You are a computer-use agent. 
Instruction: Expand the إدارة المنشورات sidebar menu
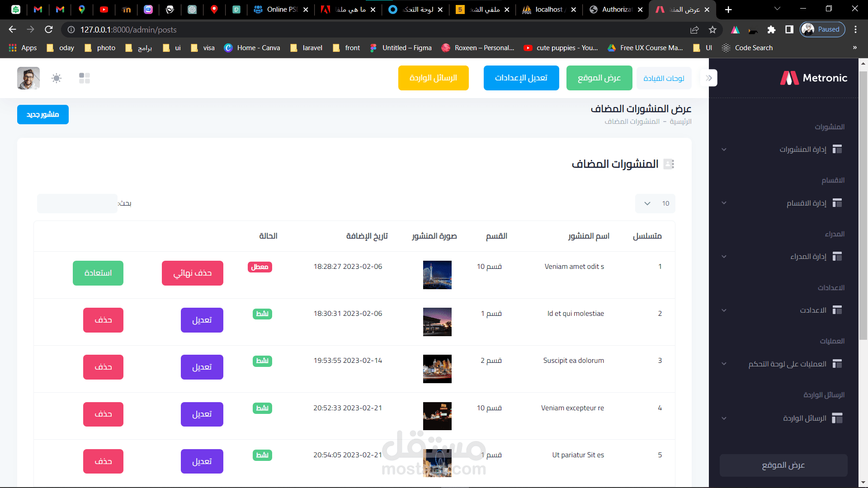pyautogui.click(x=724, y=149)
